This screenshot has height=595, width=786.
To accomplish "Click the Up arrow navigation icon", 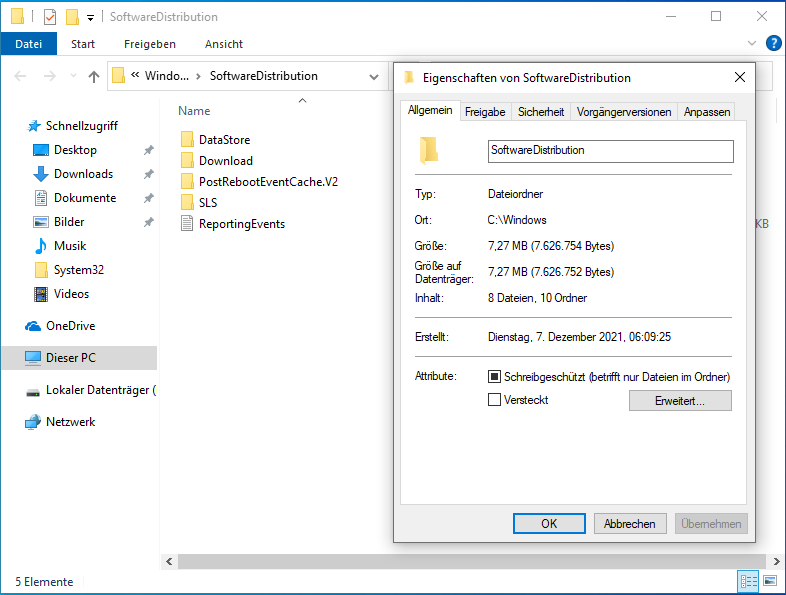I will pyautogui.click(x=94, y=76).
